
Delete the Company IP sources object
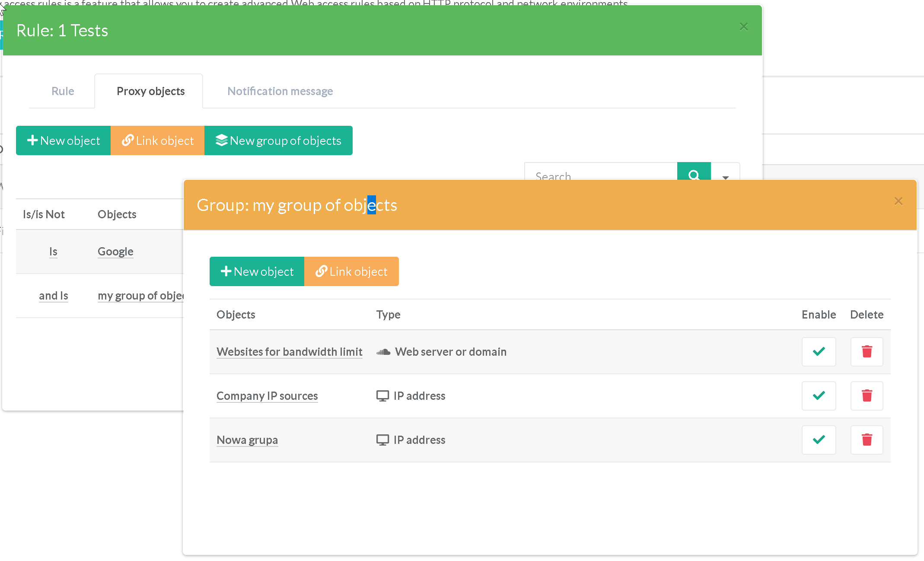867,395
